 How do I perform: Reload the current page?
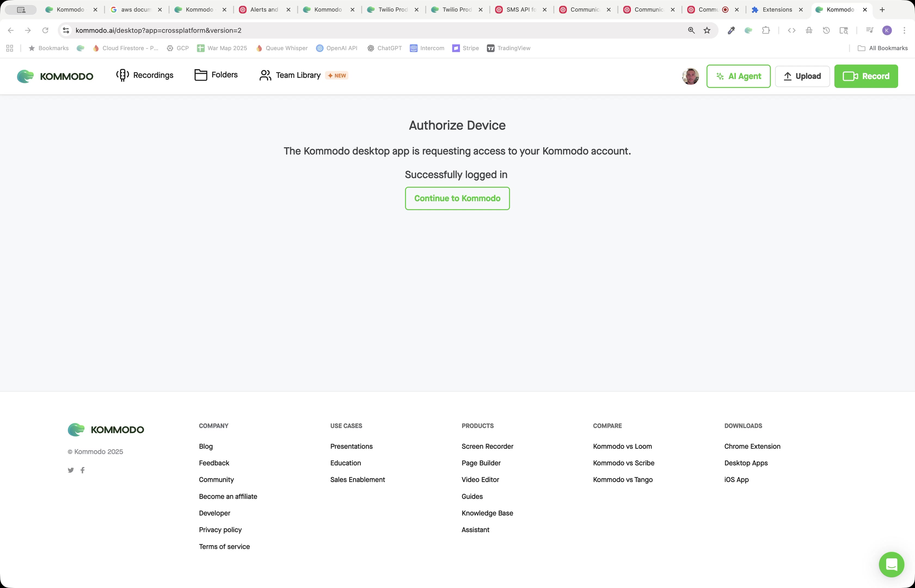[45, 30]
